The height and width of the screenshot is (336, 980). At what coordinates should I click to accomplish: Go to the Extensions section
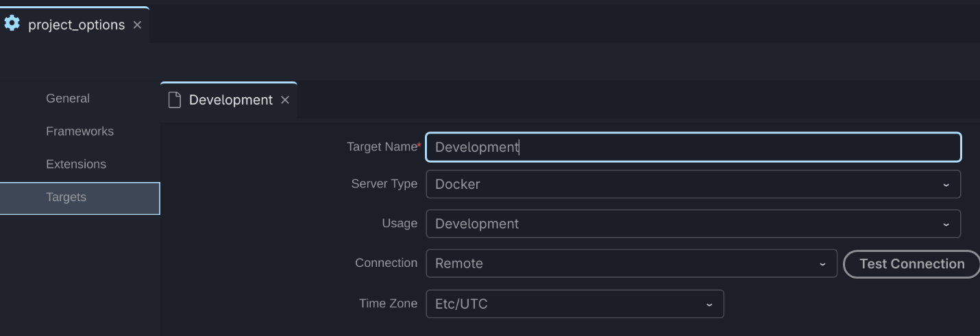(76, 164)
